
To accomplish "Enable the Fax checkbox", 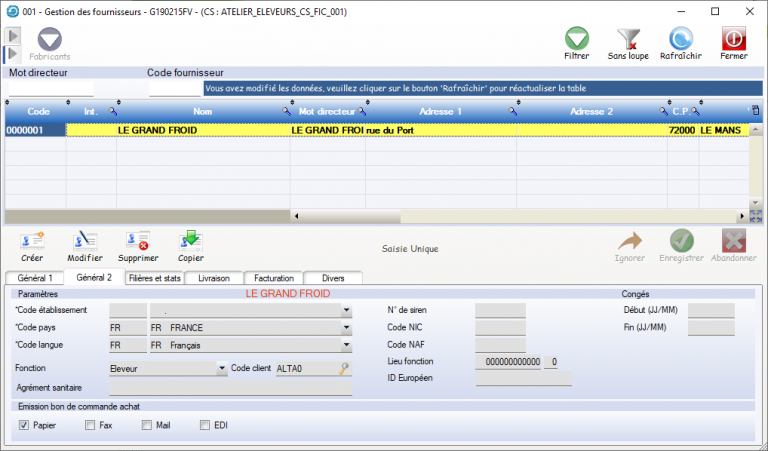I will pos(90,426).
